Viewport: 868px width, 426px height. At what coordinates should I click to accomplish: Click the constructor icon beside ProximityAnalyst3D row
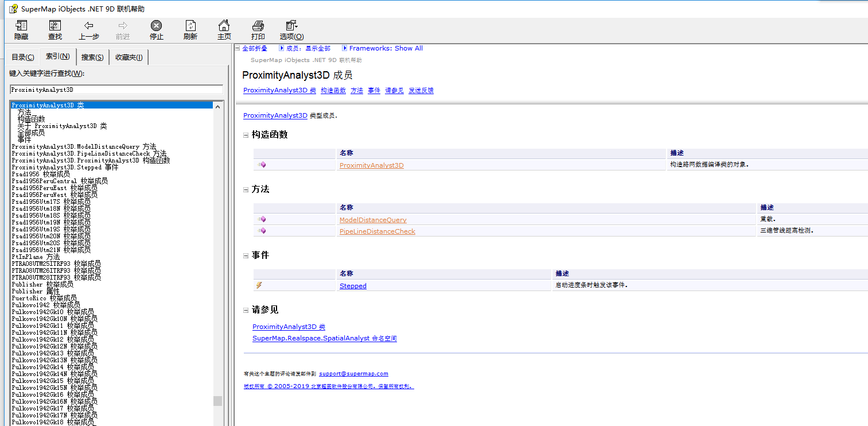[x=262, y=165]
